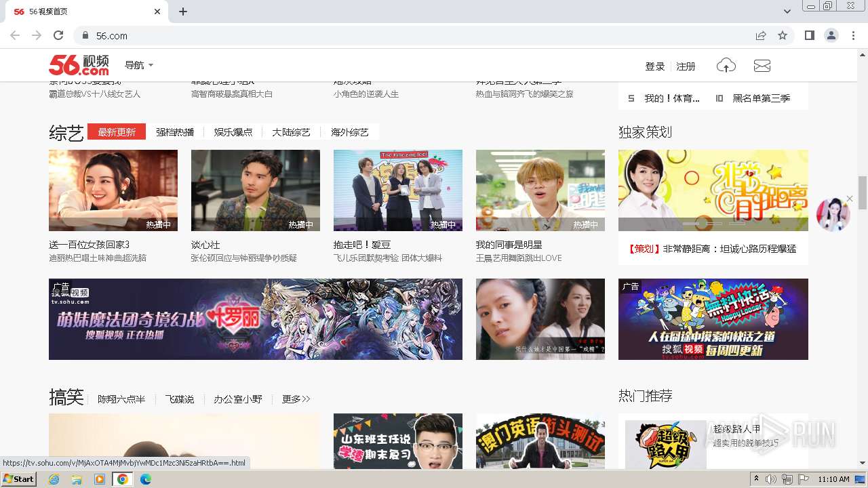Screen dimensions: 868x488
Task: Select the 娱乐爆点 tab
Action: tap(233, 132)
